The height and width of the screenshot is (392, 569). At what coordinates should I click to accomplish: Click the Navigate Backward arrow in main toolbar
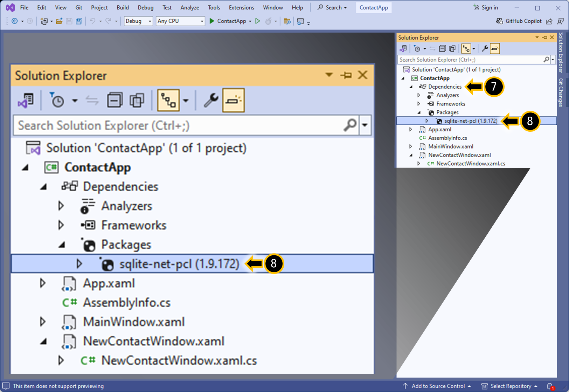tap(15, 21)
